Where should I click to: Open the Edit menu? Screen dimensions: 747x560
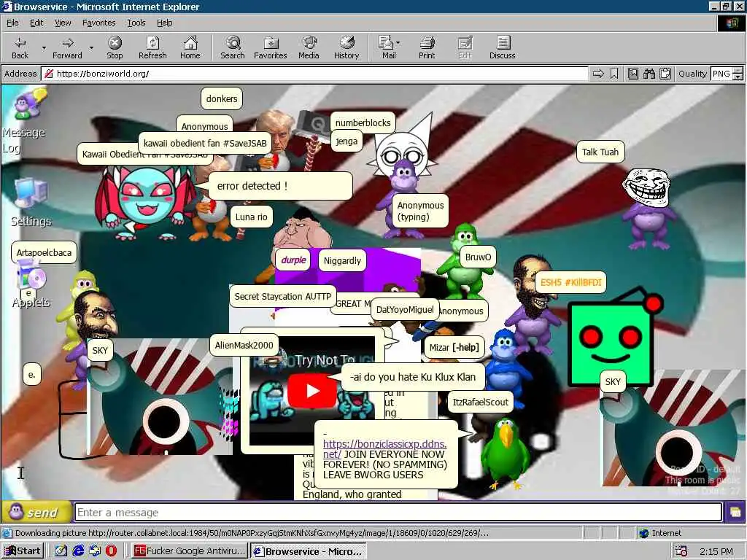(36, 23)
